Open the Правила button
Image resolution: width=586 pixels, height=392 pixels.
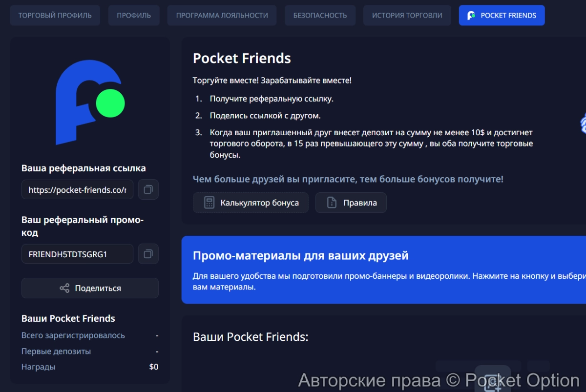click(351, 203)
